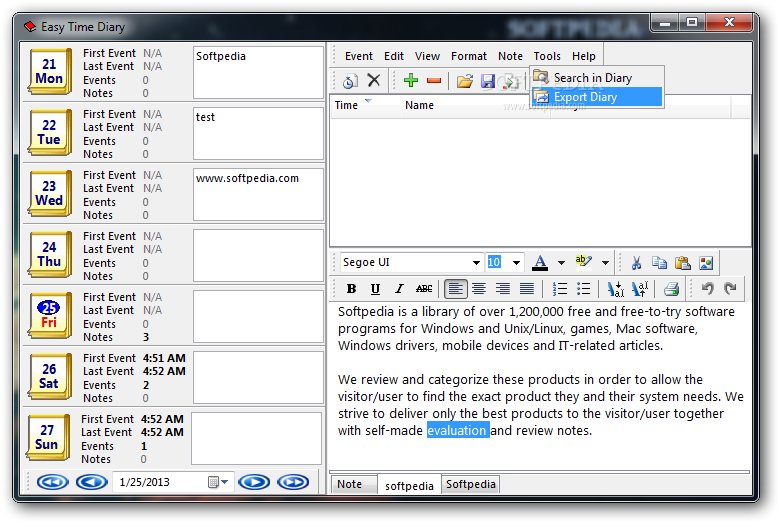The image size is (780, 523).
Task: Switch to the capitalized Softpedia tab
Action: pos(471,484)
